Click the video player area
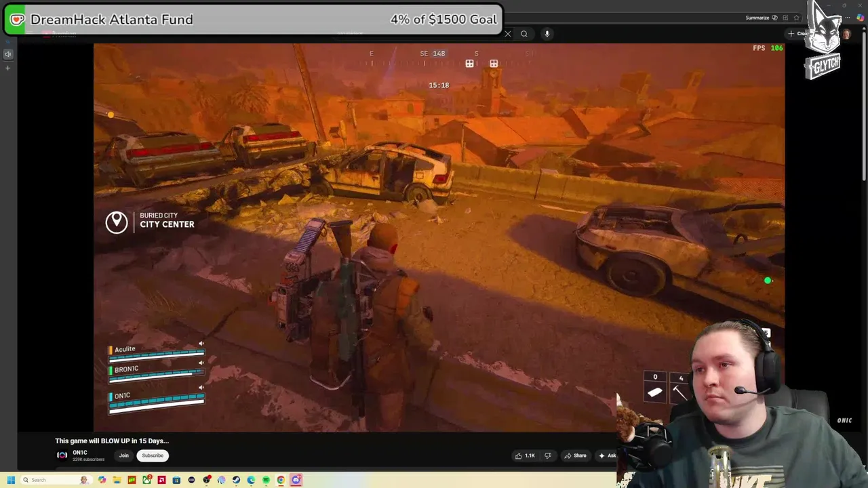This screenshot has width=868, height=488. click(x=439, y=237)
